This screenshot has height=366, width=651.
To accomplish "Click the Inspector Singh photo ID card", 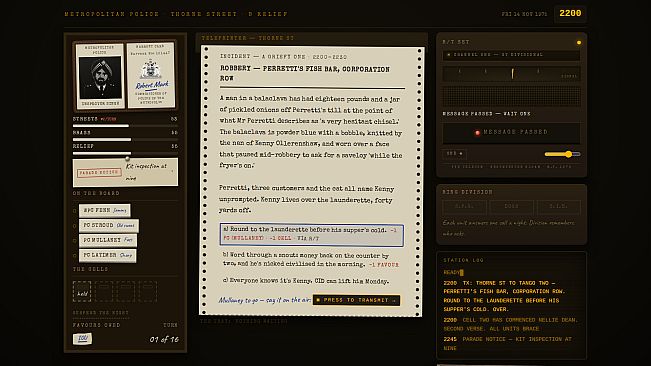I will tap(100, 76).
